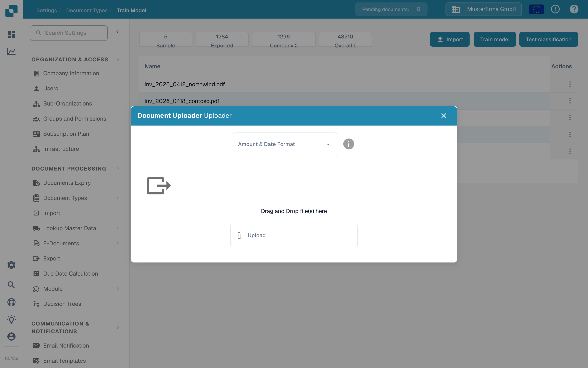Click the Settings breadcrumb link
Image resolution: width=588 pixels, height=368 pixels.
point(47,10)
